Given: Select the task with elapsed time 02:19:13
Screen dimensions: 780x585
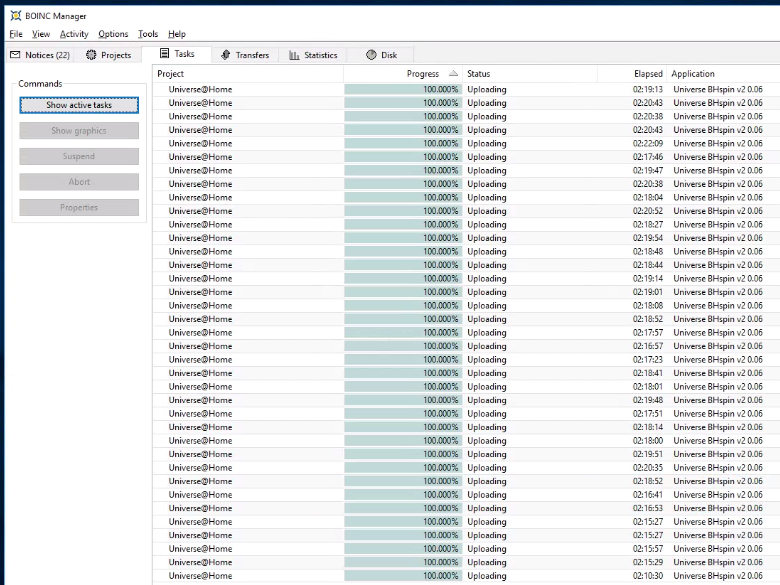Looking at the screenshot, I should [466, 90].
